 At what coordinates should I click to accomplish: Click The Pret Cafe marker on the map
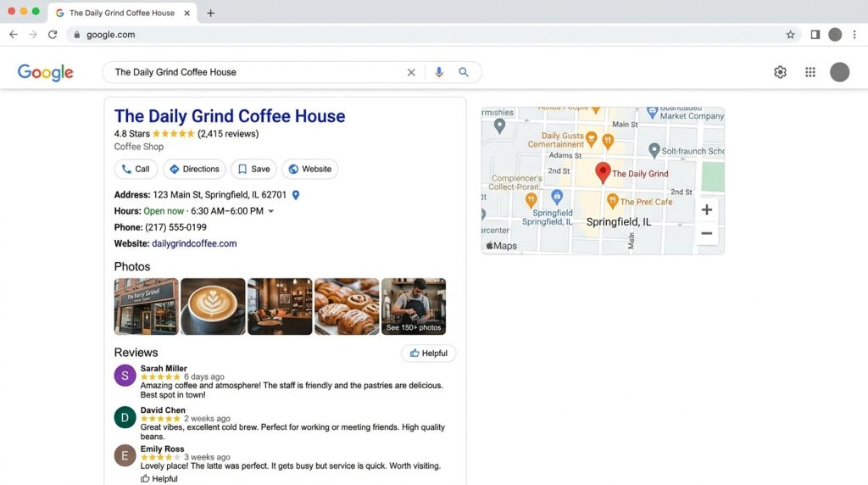[x=612, y=201]
